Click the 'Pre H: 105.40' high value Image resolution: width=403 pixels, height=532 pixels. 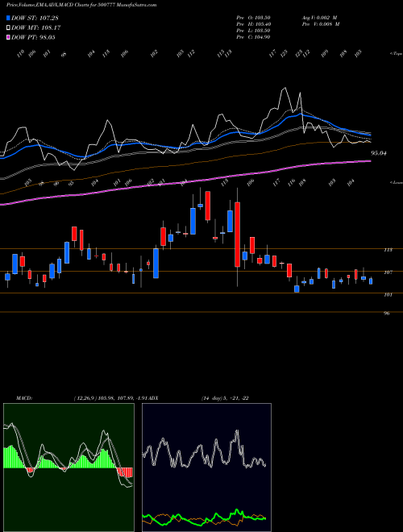(253, 24)
